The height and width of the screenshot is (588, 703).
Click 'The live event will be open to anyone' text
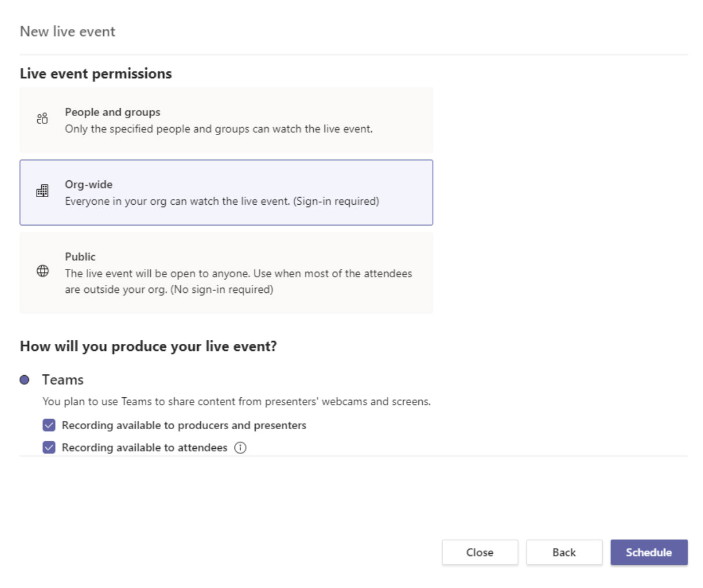[238, 281]
